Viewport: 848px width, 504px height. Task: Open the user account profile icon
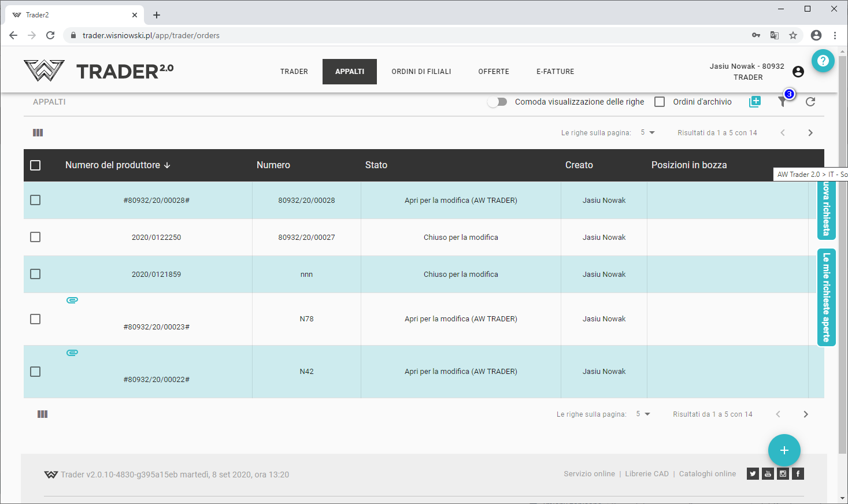click(x=798, y=72)
